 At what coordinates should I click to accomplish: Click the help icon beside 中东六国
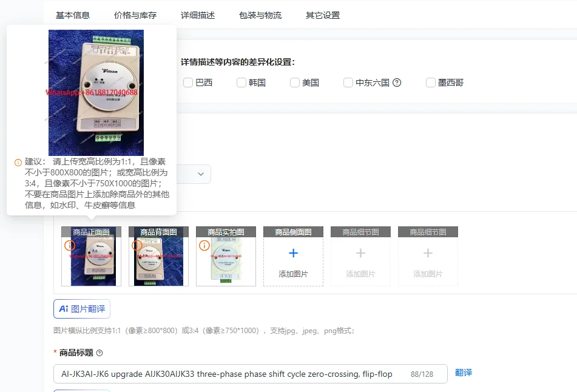pos(397,83)
